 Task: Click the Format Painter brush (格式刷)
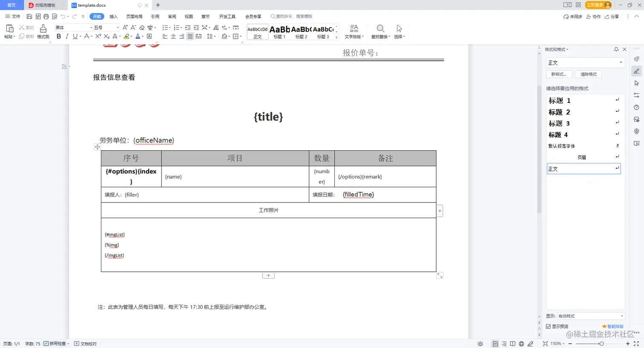click(x=43, y=31)
